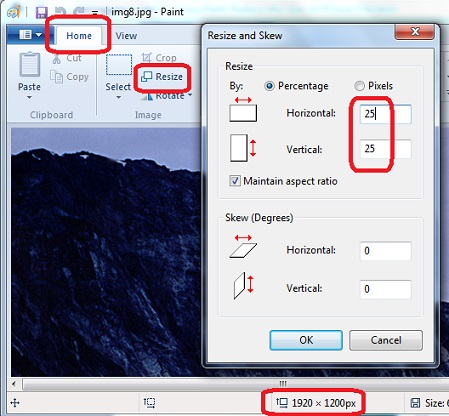Click the Resize tool in ribbon
The image size is (449, 416).
pyautogui.click(x=162, y=77)
